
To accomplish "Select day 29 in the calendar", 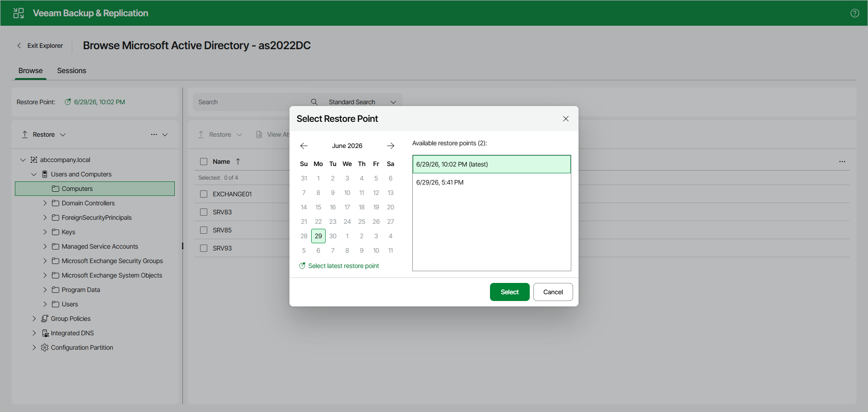I will click(x=318, y=236).
